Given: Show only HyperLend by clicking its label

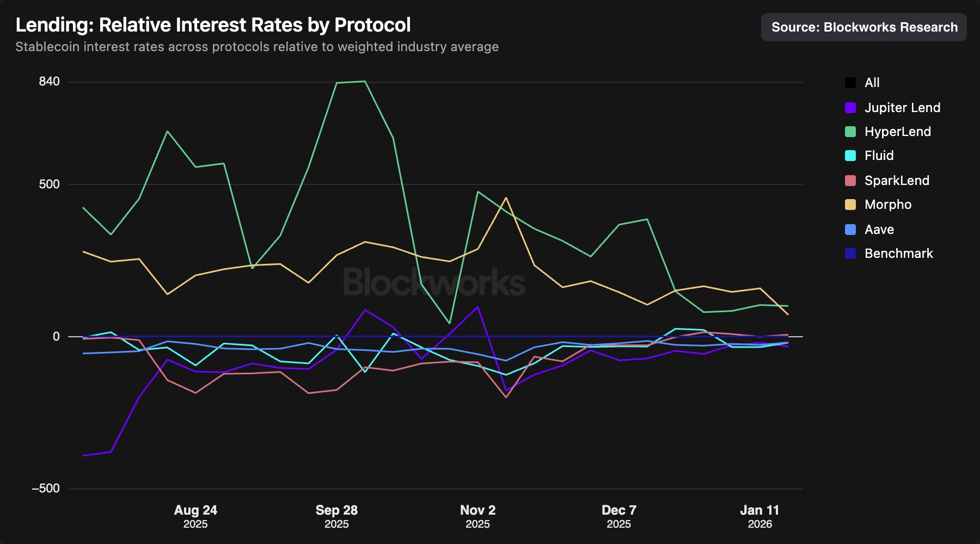Looking at the screenshot, I should [897, 132].
